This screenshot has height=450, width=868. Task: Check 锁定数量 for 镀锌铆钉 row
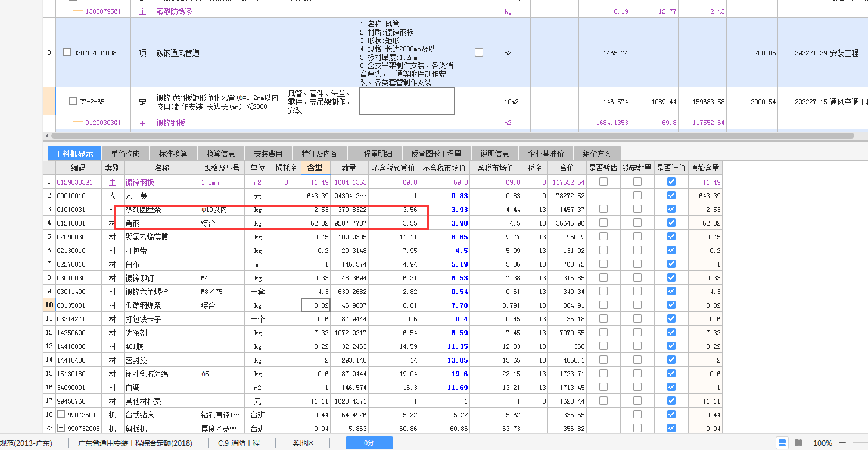pos(637,277)
